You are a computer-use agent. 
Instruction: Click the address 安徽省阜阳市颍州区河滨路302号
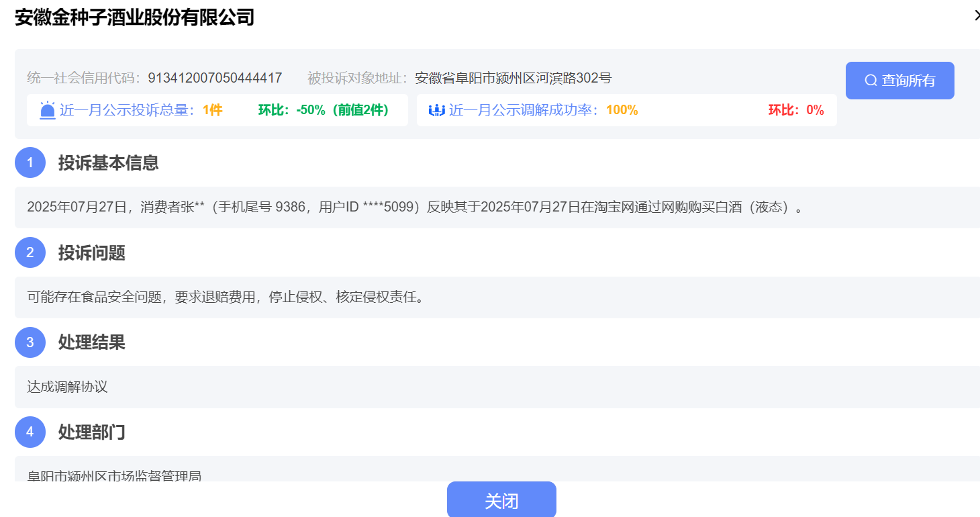pos(513,79)
